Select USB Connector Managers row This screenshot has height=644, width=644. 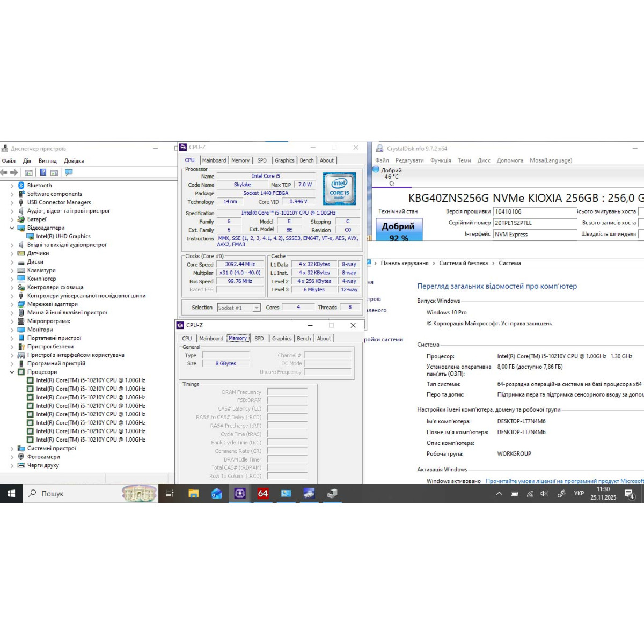coord(59,202)
